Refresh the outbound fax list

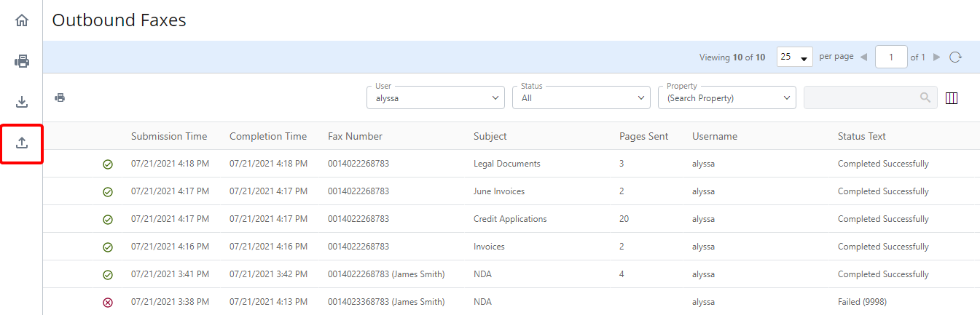pos(956,57)
